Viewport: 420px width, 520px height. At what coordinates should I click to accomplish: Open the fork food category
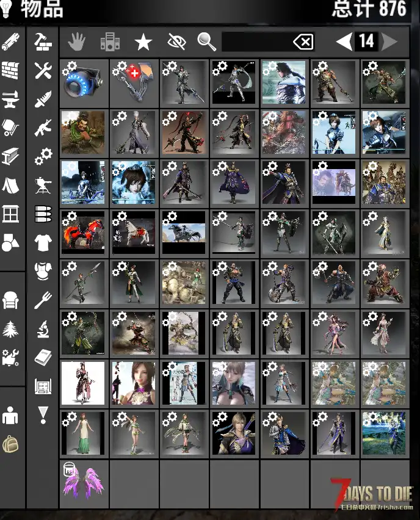coord(43,300)
